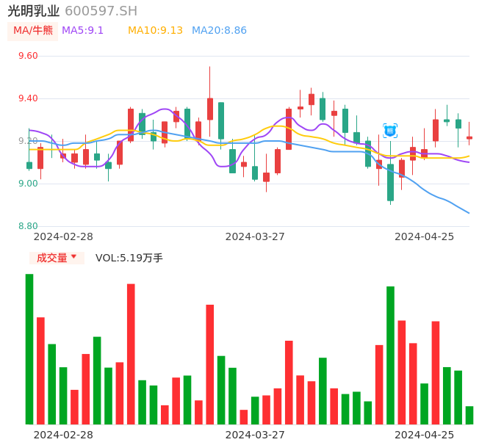Click the tallest green volume bar at far left
Screen dimensions: 504x445
pyautogui.click(x=29, y=350)
